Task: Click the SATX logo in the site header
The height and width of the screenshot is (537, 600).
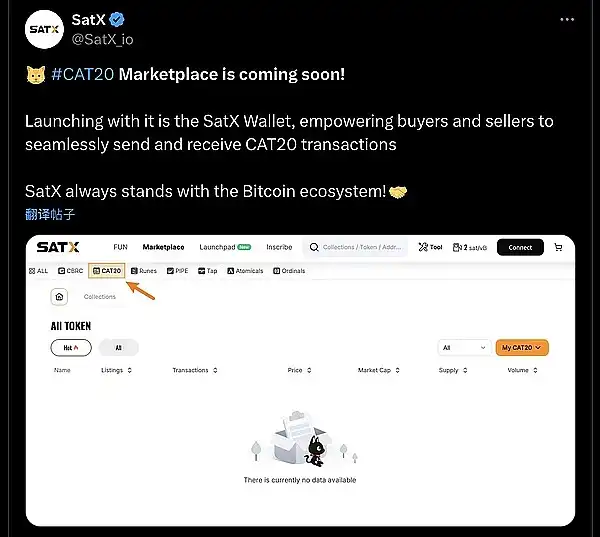Action: pos(58,247)
